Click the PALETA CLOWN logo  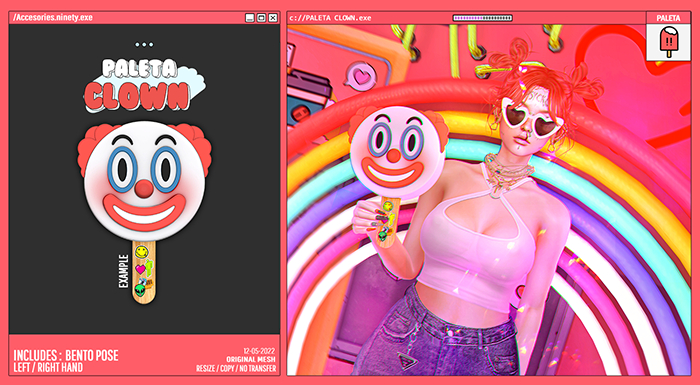[x=144, y=86]
